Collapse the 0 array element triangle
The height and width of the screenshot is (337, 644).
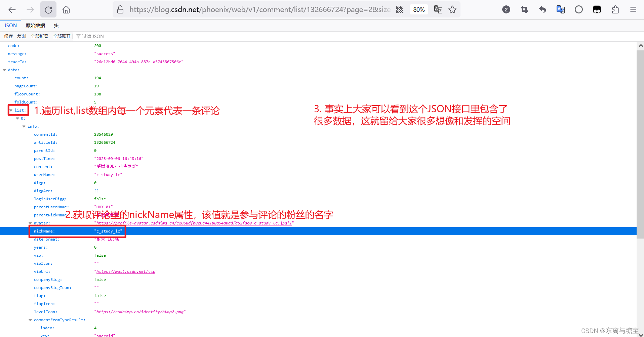coord(17,118)
